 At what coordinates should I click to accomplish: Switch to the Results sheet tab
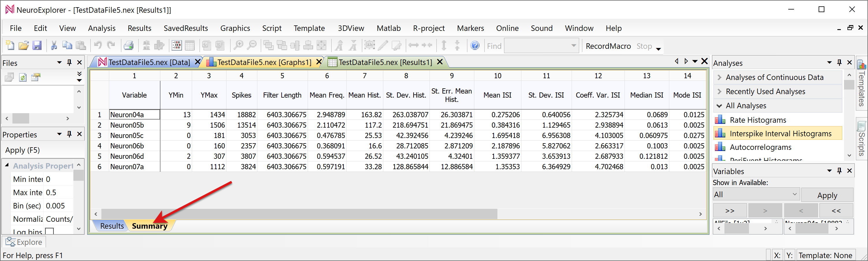[111, 226]
